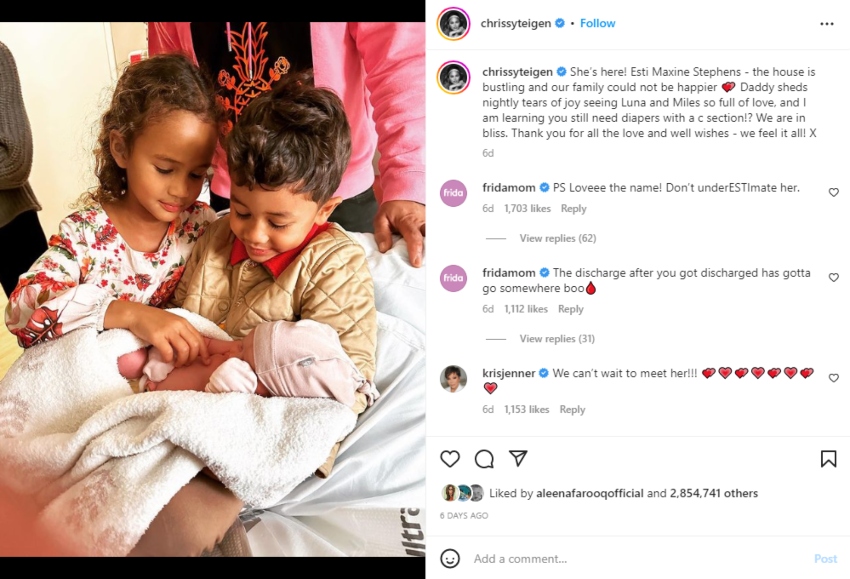Open the emoji picker smiley icon
Image resolution: width=850 pixels, height=579 pixels.
click(450, 558)
